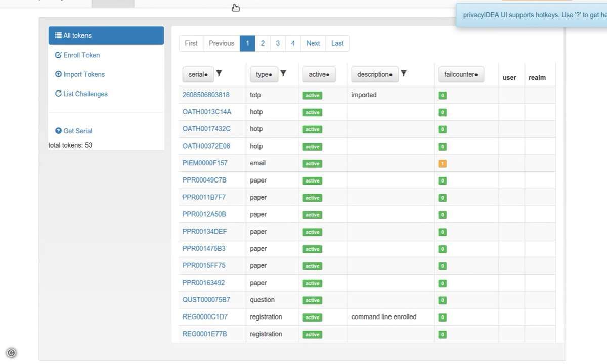The width and height of the screenshot is (607, 364).
Task: Open Import Tokens in the sidebar
Action: coord(80,74)
